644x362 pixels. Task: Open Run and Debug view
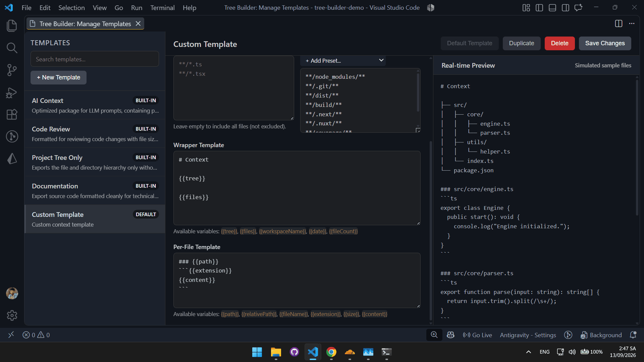[12, 93]
